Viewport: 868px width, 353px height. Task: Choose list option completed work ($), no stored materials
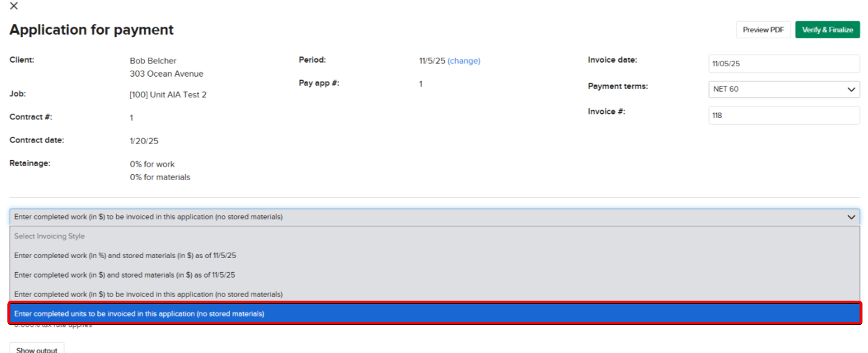point(148,295)
